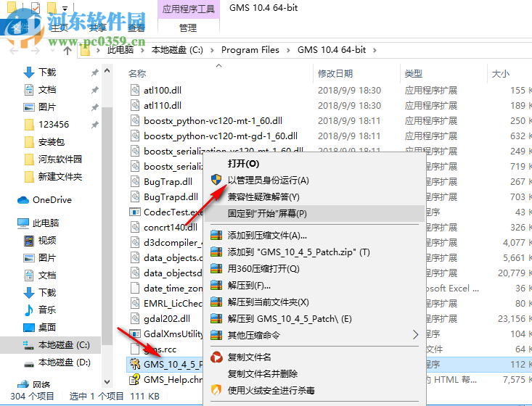
Task: Click the atl110.dll file icon
Action: (x=135, y=105)
